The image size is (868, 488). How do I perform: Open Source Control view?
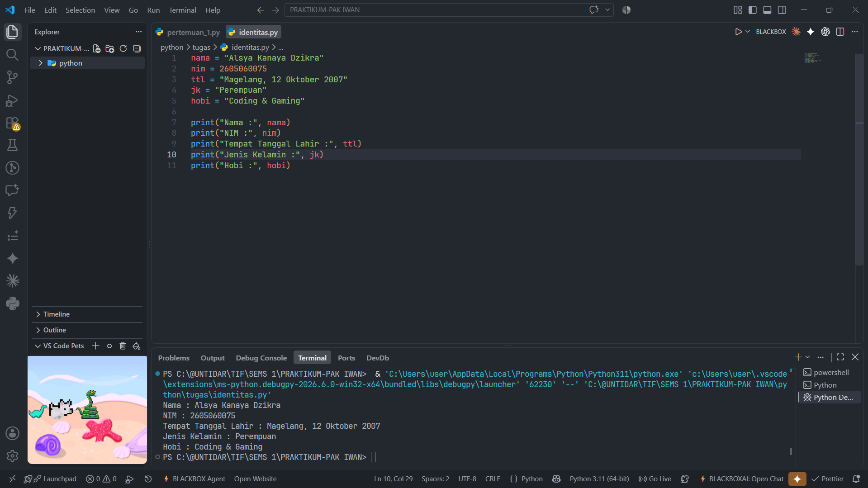pos(12,77)
